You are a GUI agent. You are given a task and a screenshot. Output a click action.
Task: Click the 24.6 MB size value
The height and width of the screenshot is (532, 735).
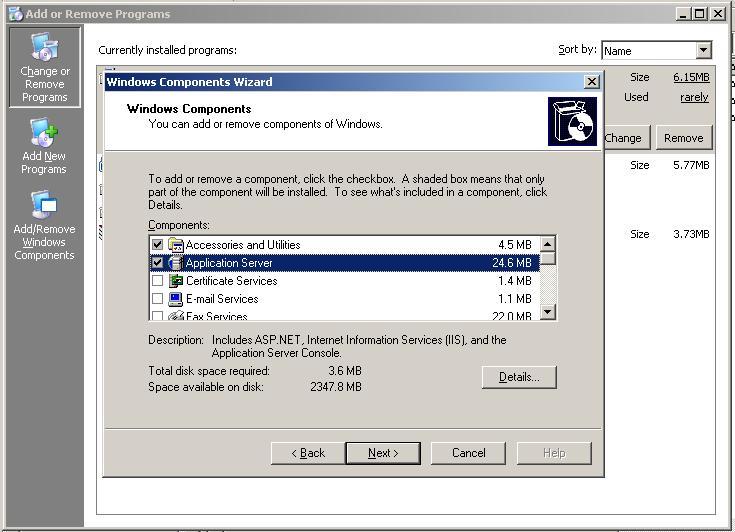512,263
